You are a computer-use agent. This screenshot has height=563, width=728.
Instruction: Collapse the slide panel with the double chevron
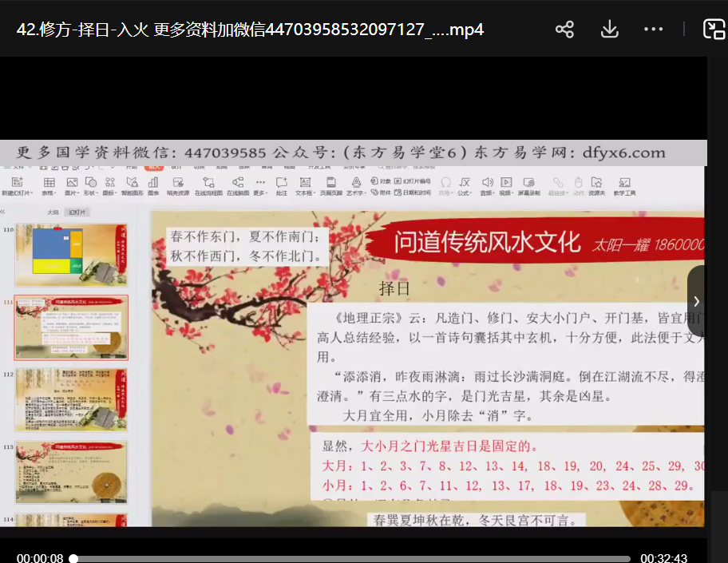point(3,212)
